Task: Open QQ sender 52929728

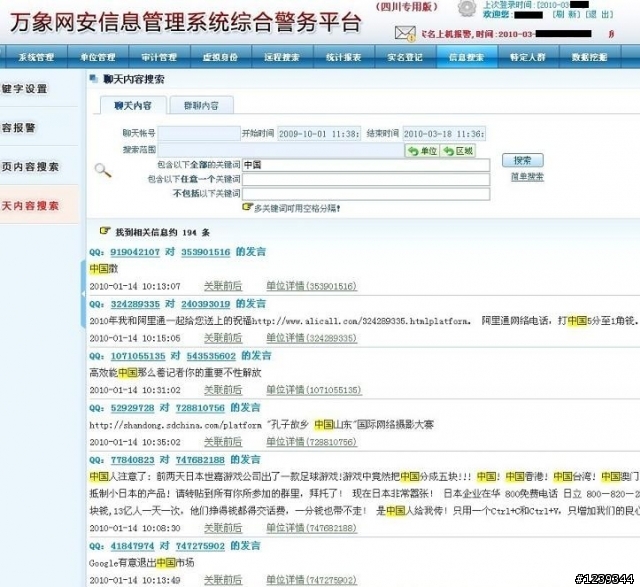Action: click(132, 408)
